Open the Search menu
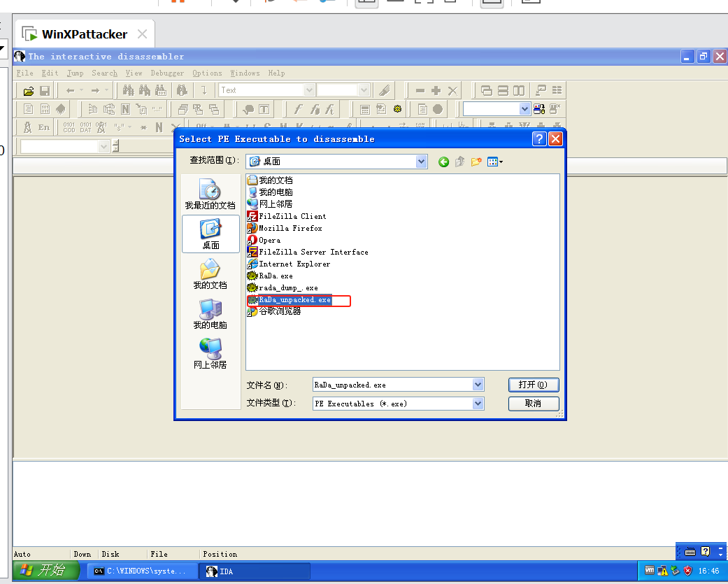Screen dimensions: 728x584 click(104, 73)
